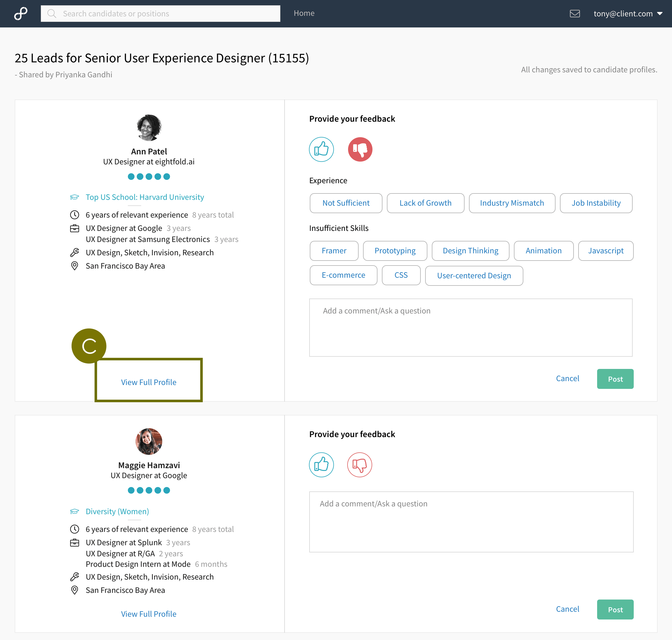Screen dimensions: 672x640
Task: Toggle the Javascript skill tag
Action: tap(606, 251)
